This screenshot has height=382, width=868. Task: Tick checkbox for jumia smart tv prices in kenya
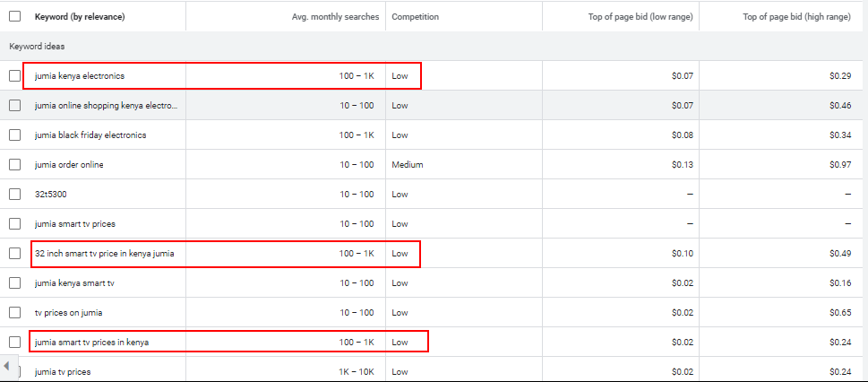click(x=15, y=342)
